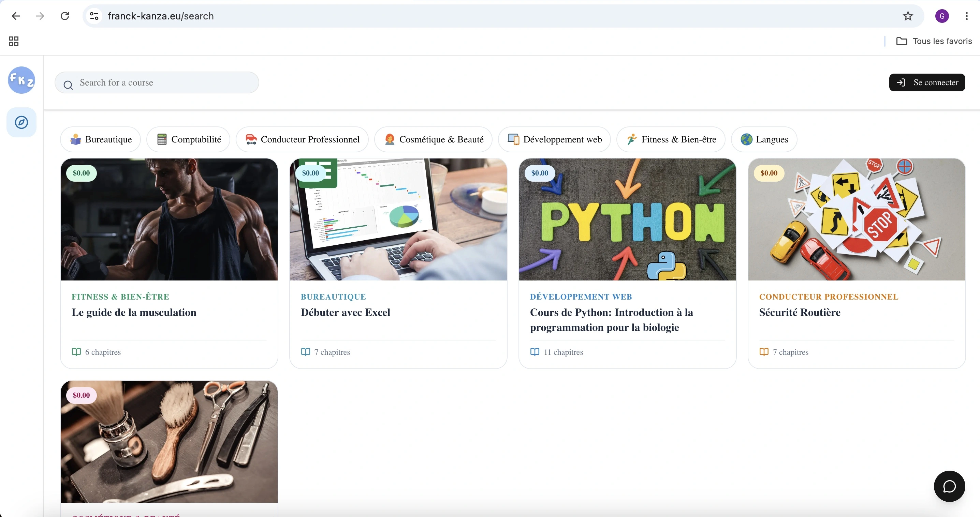This screenshot has height=517, width=980.
Task: Filter by Développement web category
Action: pos(554,139)
